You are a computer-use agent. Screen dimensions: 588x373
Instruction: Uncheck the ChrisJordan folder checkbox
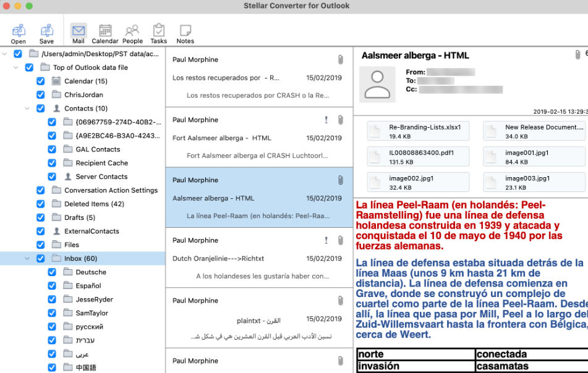[x=41, y=94]
